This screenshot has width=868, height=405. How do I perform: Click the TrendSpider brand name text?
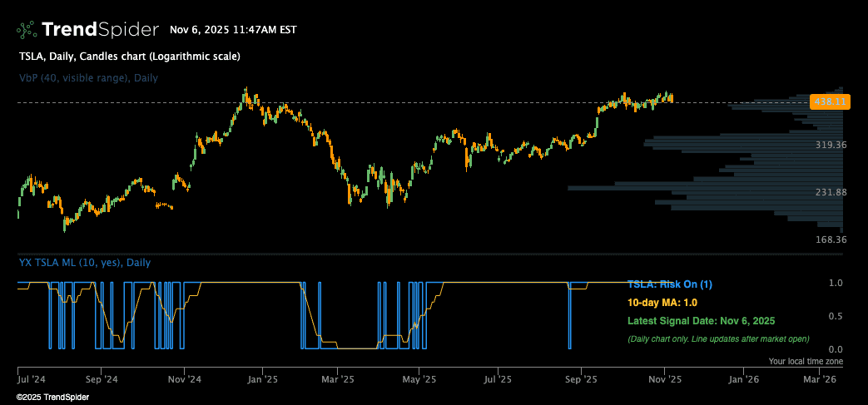[x=100, y=30]
